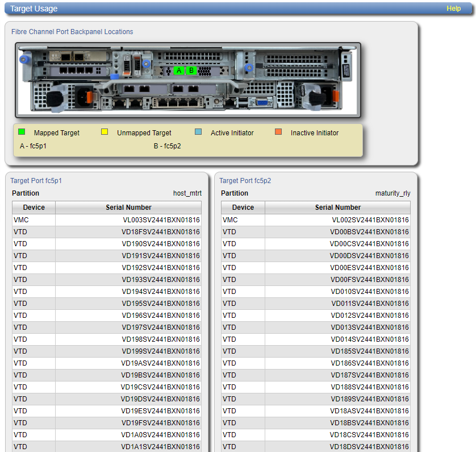Screen dimensions: 476x452
Task: Click the green port B marker on backpanel
Action: (191, 71)
